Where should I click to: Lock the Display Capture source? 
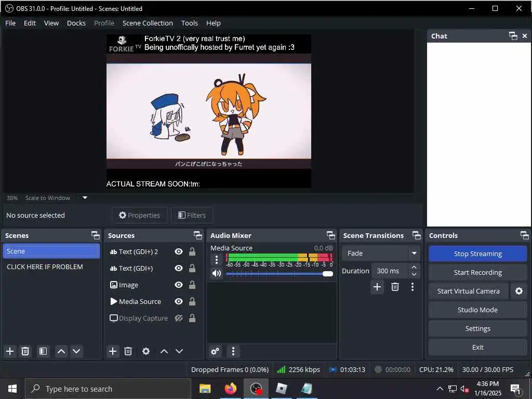coord(192,318)
